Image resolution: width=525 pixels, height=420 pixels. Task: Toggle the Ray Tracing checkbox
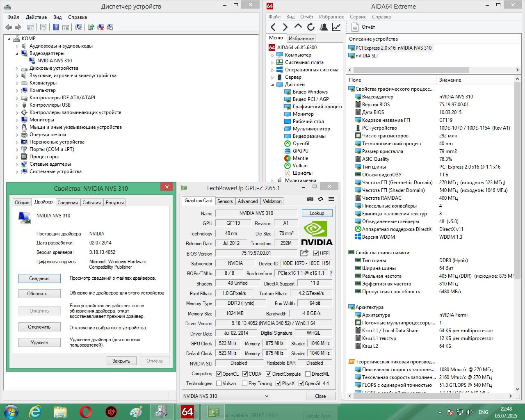coord(244,383)
